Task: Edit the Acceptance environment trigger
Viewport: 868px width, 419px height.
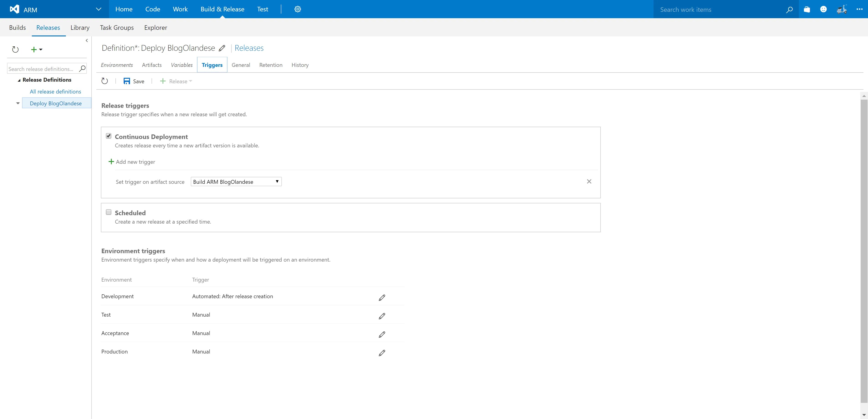Action: [x=382, y=334]
